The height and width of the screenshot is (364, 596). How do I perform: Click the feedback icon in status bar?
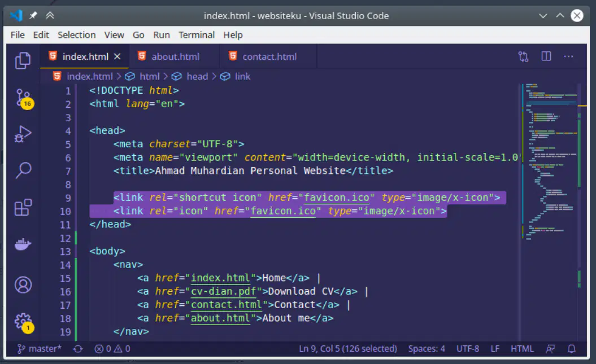pos(550,349)
